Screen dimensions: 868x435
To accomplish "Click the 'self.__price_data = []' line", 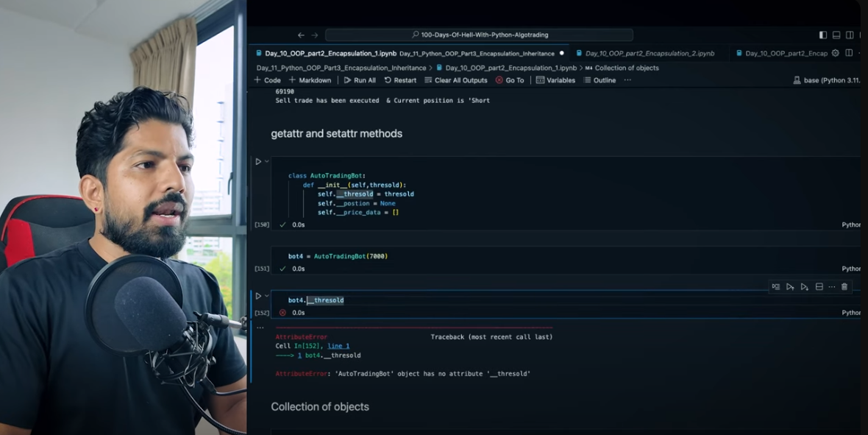I will tap(358, 212).
